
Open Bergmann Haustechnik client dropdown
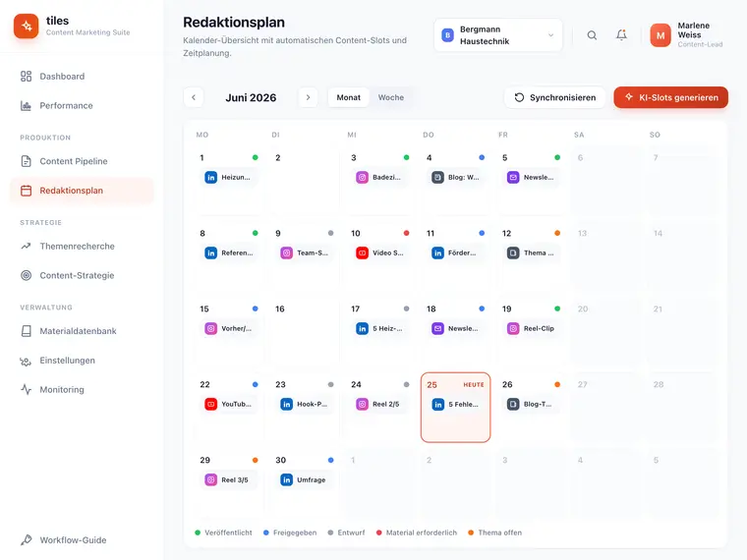498,35
